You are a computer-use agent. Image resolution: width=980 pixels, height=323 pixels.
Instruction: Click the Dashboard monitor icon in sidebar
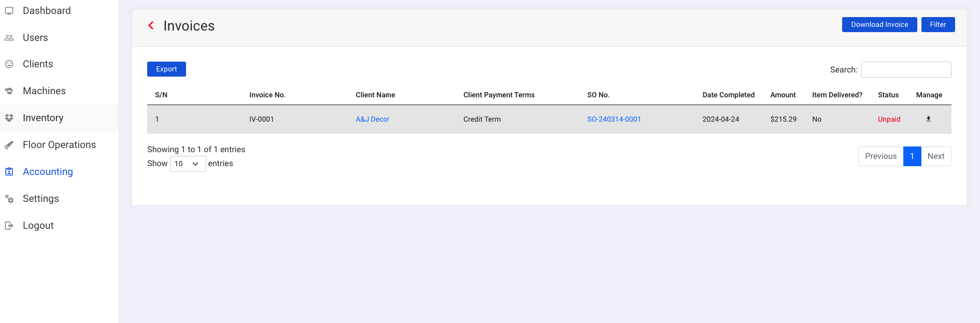tap(9, 11)
